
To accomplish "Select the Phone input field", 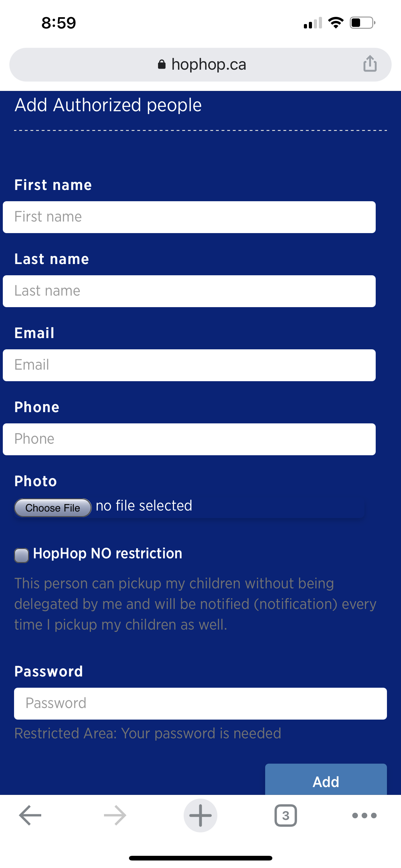I will click(189, 439).
